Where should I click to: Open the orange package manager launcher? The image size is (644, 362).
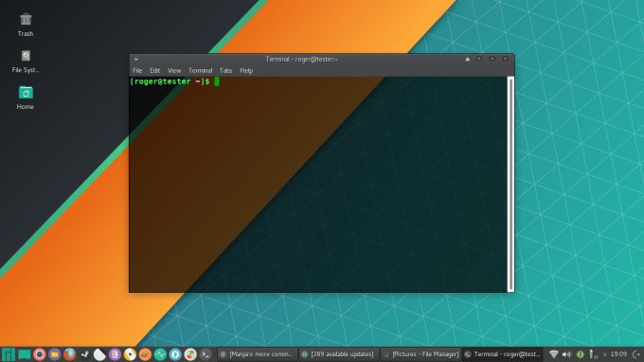[145, 354]
